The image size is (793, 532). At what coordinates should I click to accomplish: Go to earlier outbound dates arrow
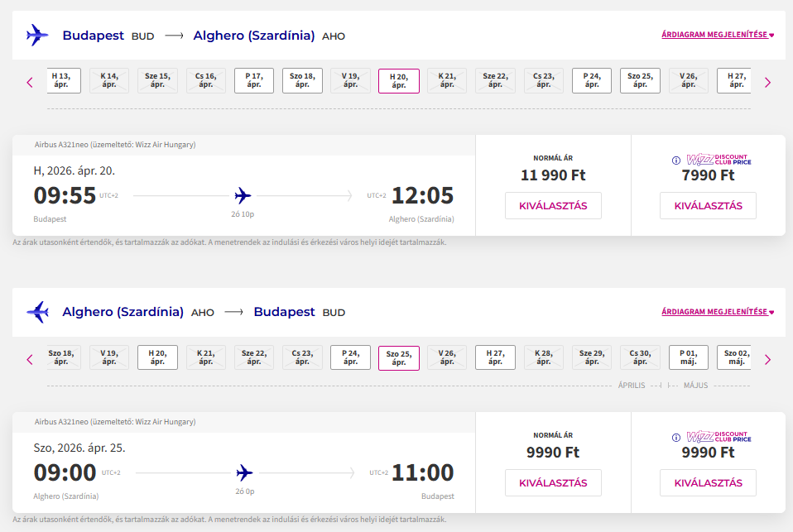click(30, 82)
